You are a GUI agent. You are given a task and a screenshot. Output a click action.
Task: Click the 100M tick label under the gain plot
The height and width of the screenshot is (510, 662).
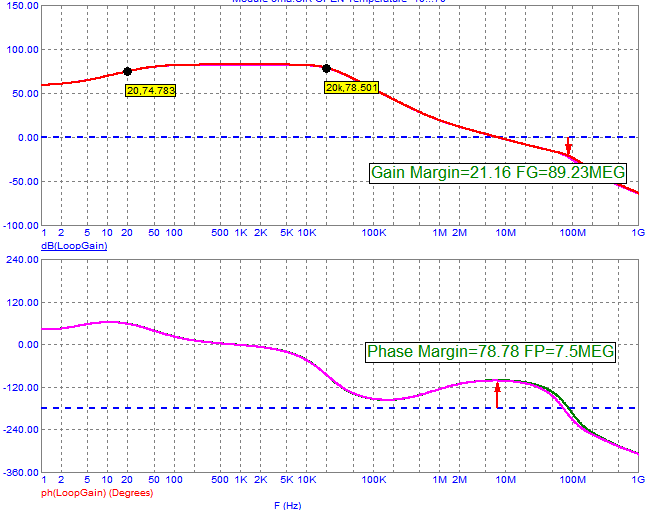572,233
